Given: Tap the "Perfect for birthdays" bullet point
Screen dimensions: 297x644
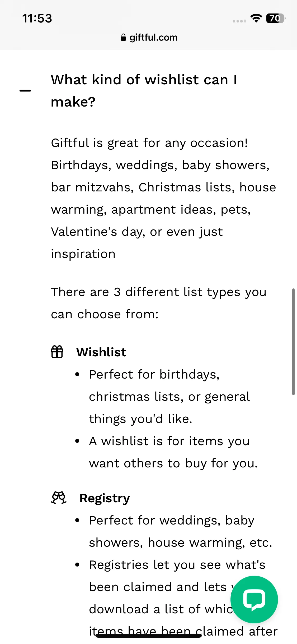Looking at the screenshot, I should point(169,397).
